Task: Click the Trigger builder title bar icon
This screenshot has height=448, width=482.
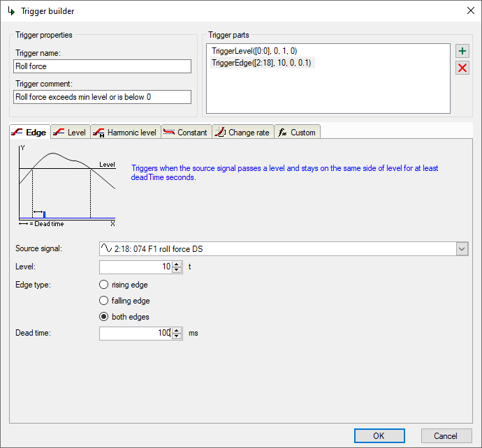Action: 11,11
